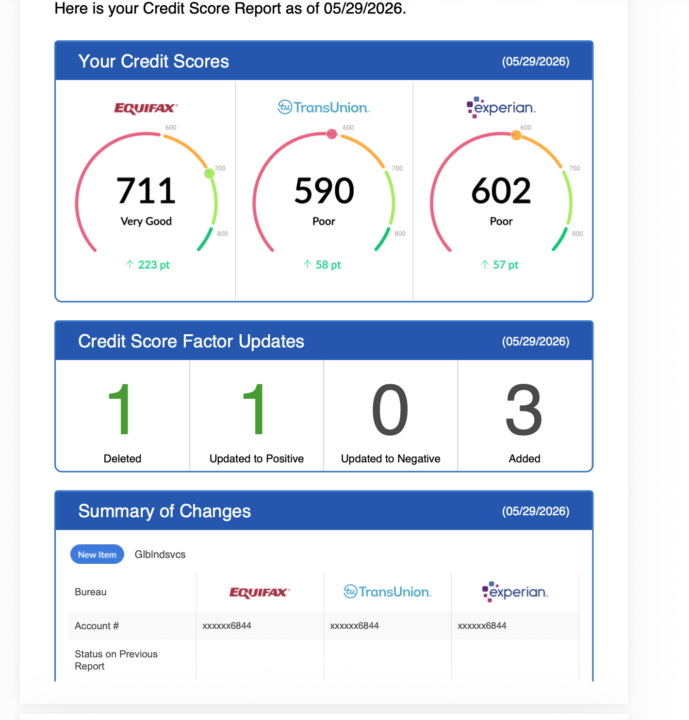The image size is (689, 720).
Task: Click the Experian account number xxxxxx6844
Action: (482, 626)
